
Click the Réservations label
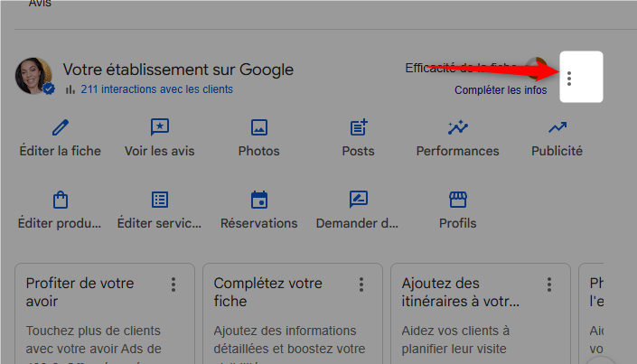point(259,223)
